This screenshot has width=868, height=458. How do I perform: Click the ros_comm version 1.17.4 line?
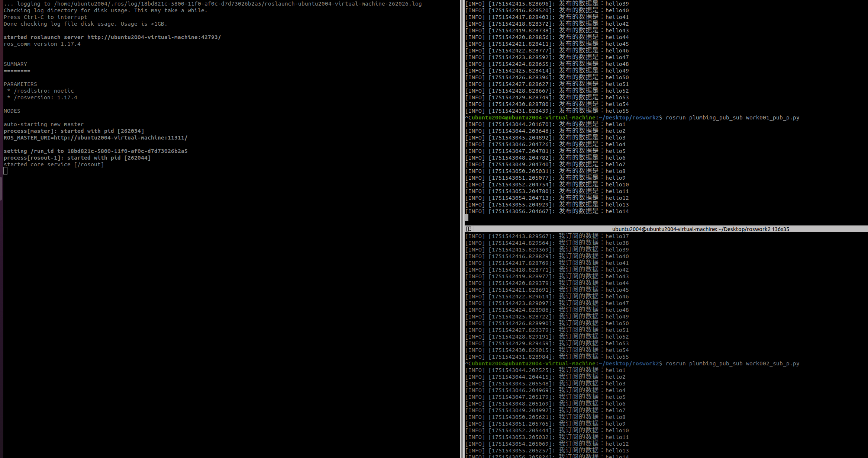[42, 44]
